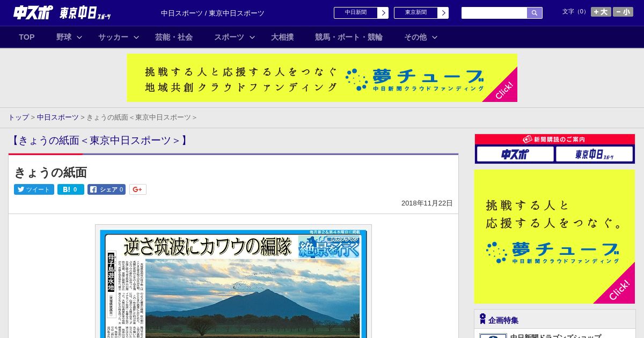Screen dimensions: 644x338
Task: Click the 新聞購読のご案内 header
Action: pos(555,139)
